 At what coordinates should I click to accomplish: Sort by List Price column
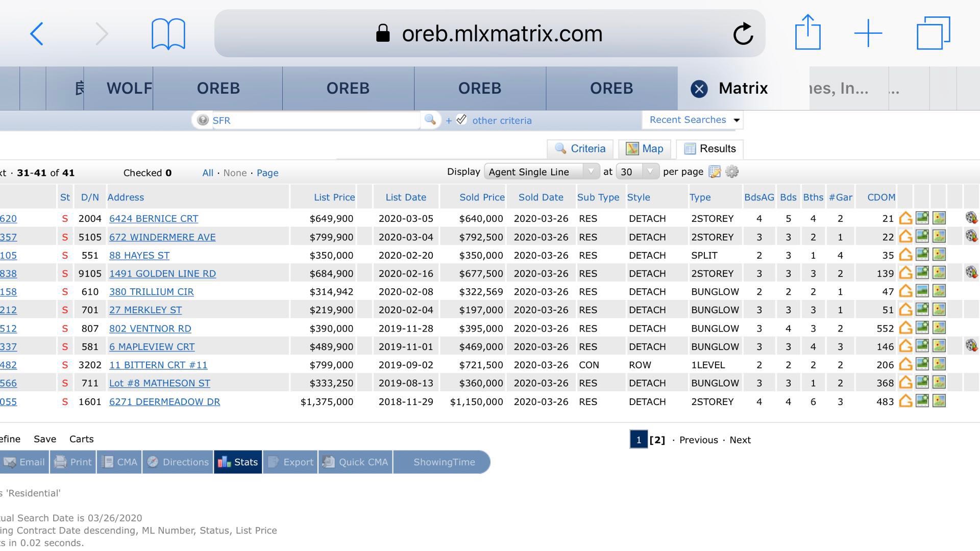pos(334,197)
